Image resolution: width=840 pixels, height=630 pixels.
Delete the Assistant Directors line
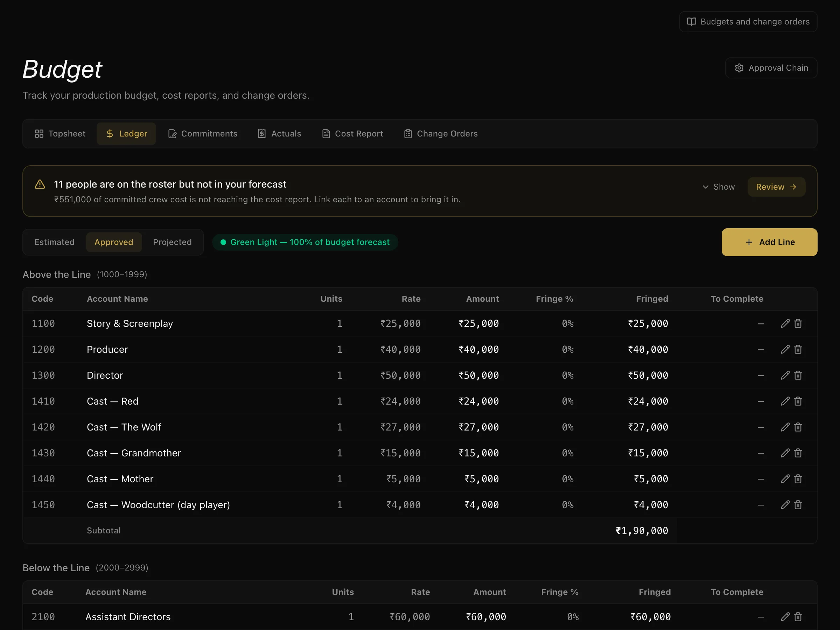798,617
